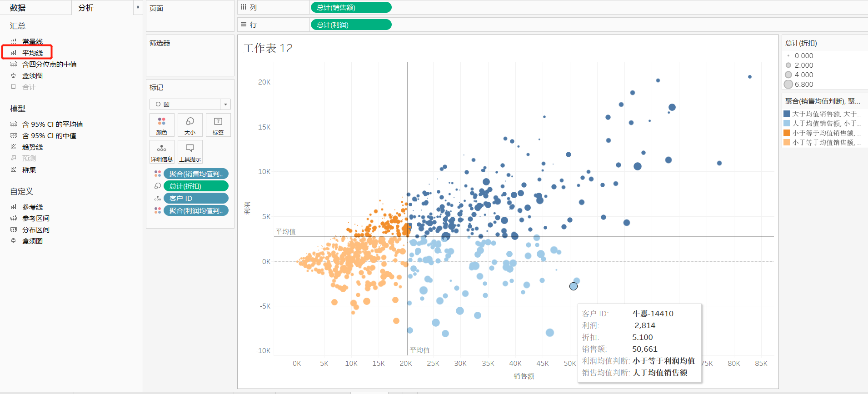Open the 大小 size marks card

tap(190, 125)
